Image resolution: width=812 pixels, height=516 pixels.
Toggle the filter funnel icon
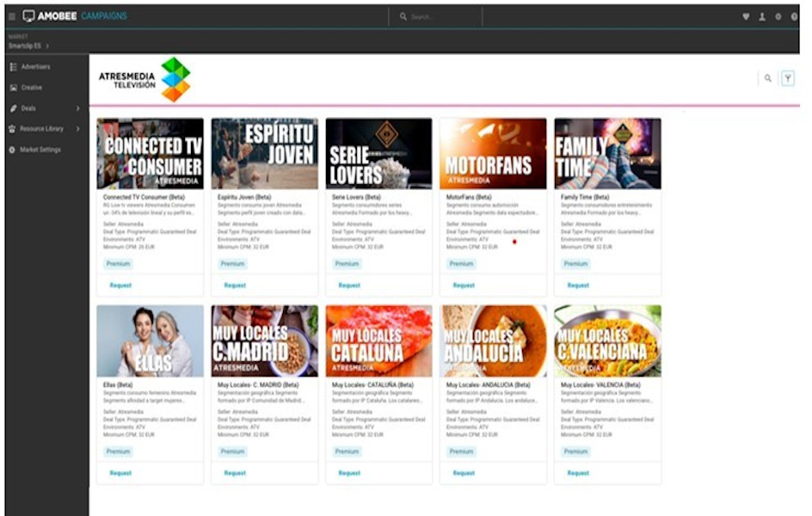(788, 78)
